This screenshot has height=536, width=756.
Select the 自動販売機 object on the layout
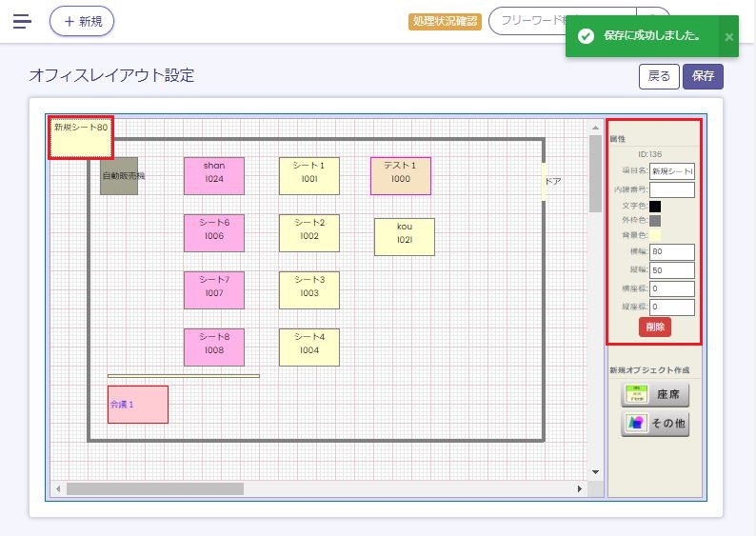[119, 176]
